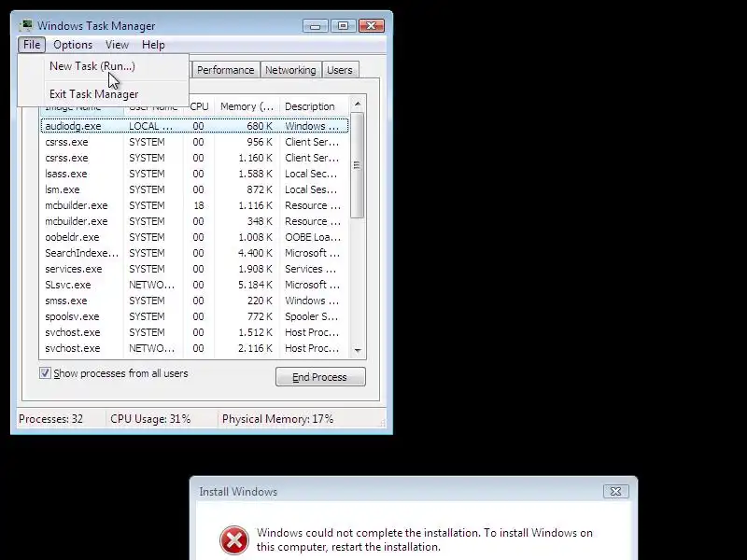747x560 pixels.
Task: Open the Options menu
Action: coord(73,45)
